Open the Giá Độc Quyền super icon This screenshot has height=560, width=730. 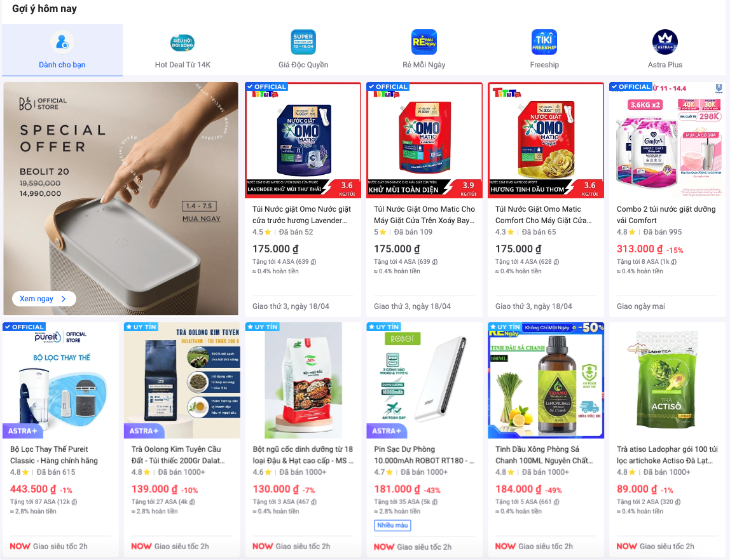pyautogui.click(x=303, y=43)
